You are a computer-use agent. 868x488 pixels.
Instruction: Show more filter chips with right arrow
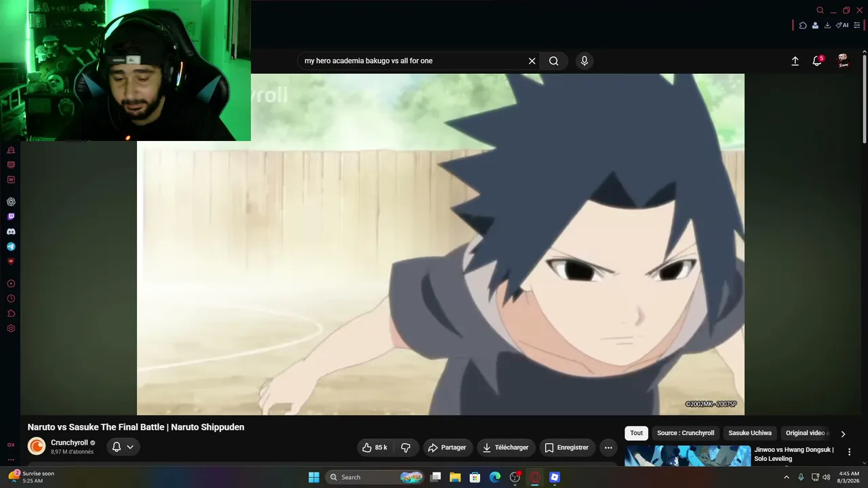point(843,434)
